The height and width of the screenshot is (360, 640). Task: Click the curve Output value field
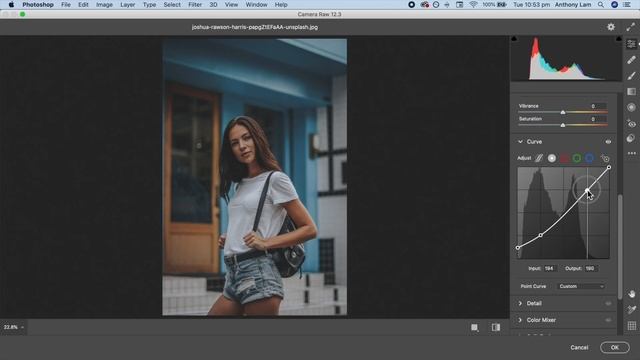590,269
